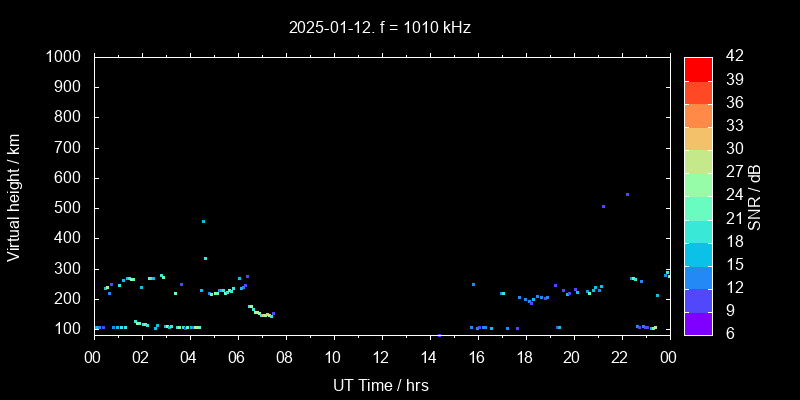
Task: Select the orange 33–36 dB colorbar band
Action: (x=697, y=114)
